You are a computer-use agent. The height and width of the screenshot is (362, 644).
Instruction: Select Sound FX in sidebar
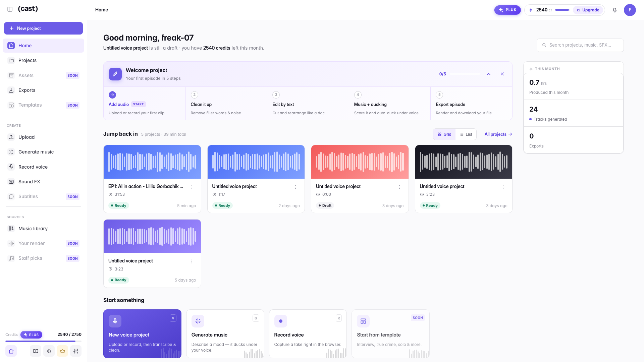coord(43,182)
